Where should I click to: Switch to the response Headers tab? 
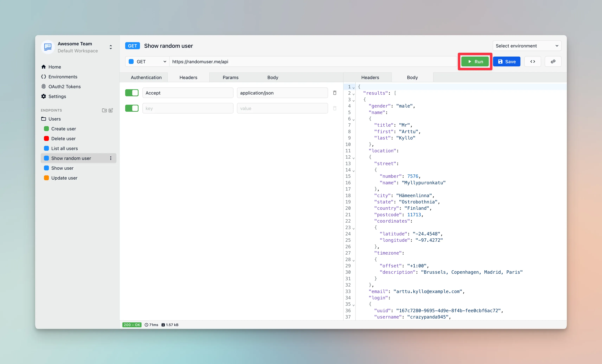pos(370,77)
